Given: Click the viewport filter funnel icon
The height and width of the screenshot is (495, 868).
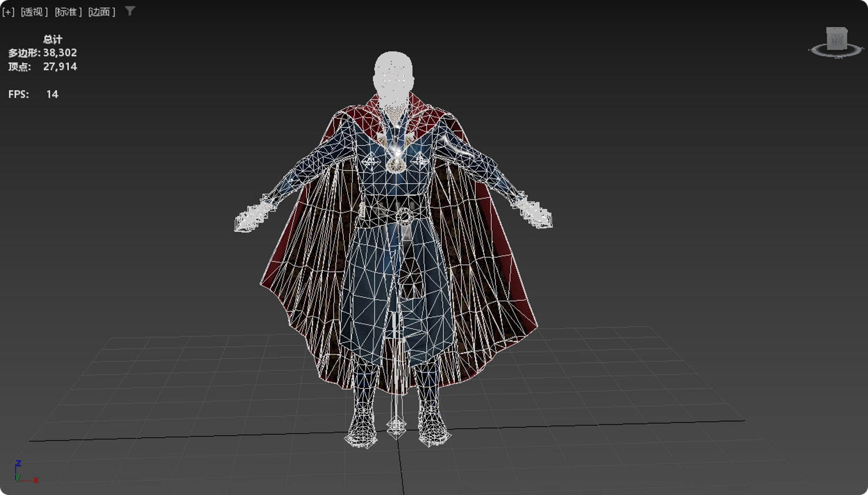Looking at the screenshot, I should point(130,11).
